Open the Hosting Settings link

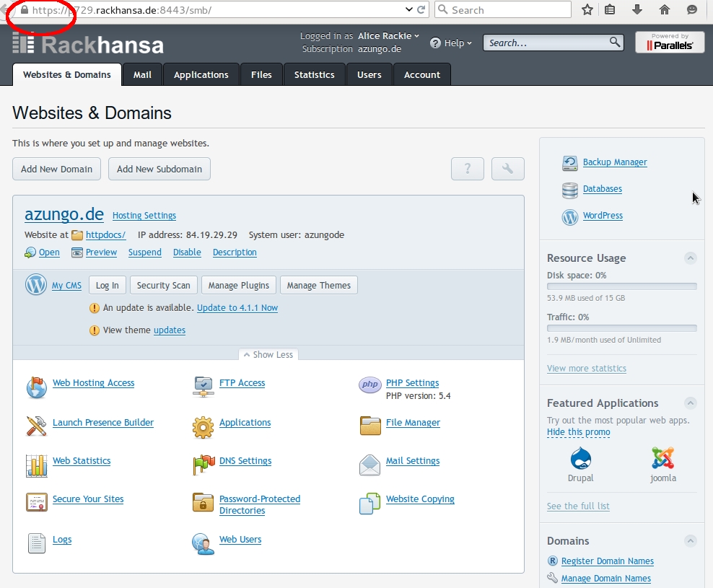point(144,216)
